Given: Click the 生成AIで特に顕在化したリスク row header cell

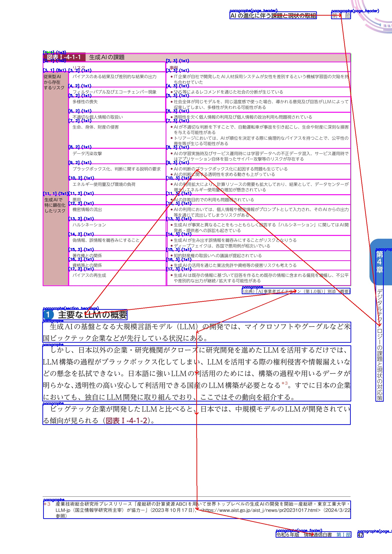Looking at the screenshot, I should pyautogui.click(x=55, y=205).
